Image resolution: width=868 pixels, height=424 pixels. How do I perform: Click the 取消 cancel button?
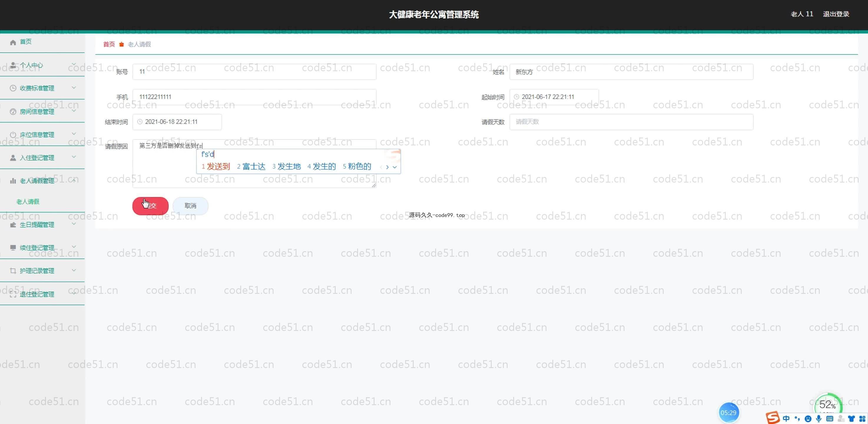tap(191, 206)
